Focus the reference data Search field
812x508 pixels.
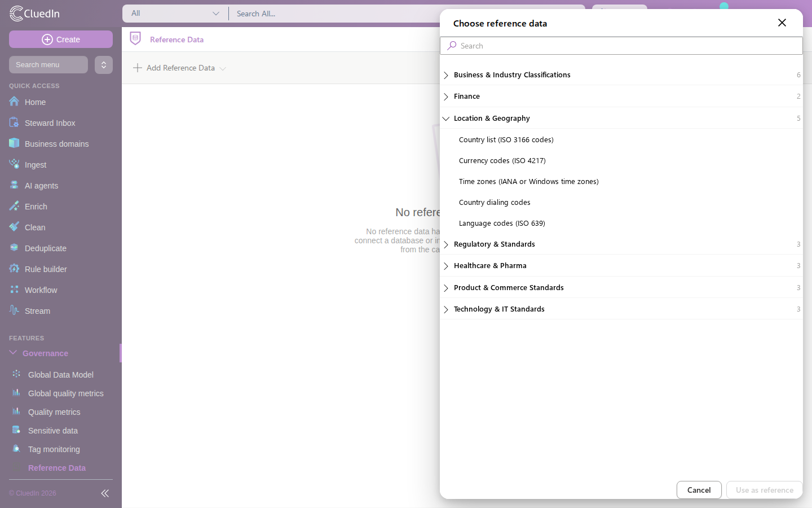pos(621,46)
